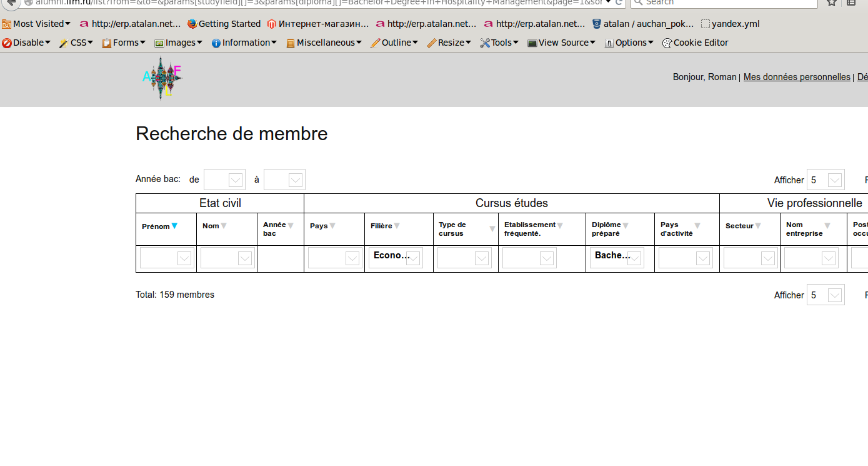Open the CSS developer toolbar menu

(76, 43)
